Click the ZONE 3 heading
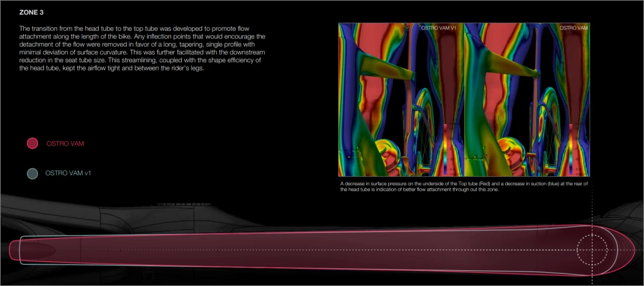 pyautogui.click(x=32, y=12)
